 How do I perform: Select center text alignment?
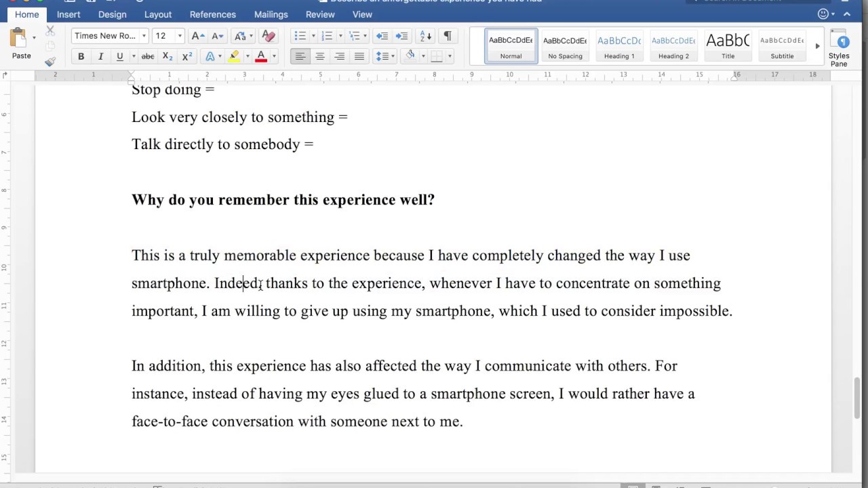coord(320,57)
